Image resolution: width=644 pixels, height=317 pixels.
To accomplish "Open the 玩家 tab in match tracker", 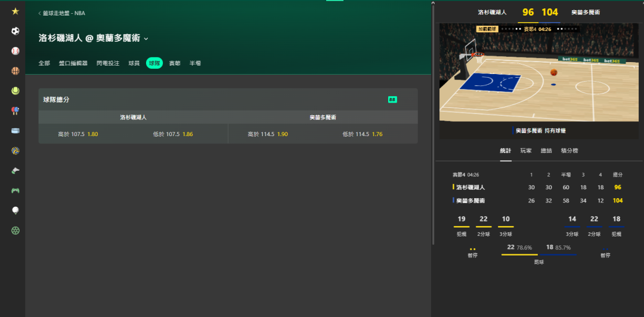I will click(x=526, y=151).
